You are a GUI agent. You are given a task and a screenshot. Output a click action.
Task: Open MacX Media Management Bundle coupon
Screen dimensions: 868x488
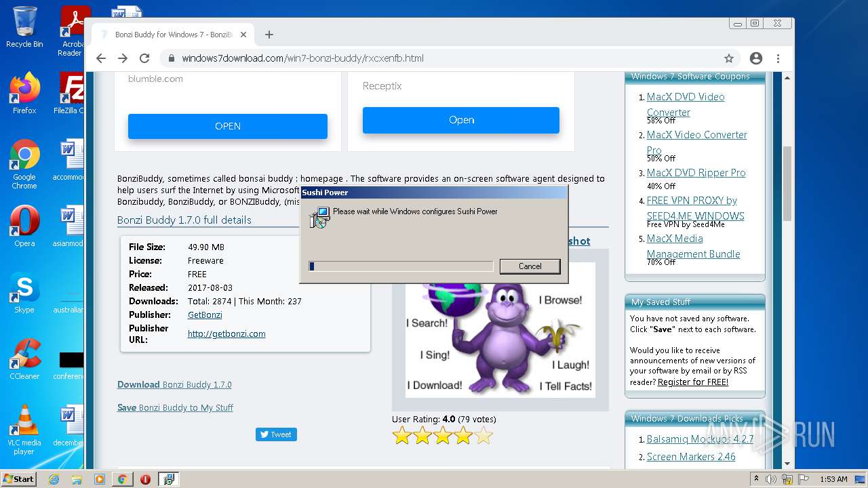[694, 246]
